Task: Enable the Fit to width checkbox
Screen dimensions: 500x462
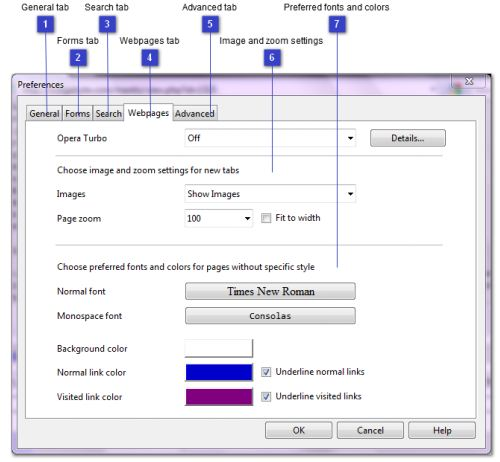Action: (x=266, y=218)
